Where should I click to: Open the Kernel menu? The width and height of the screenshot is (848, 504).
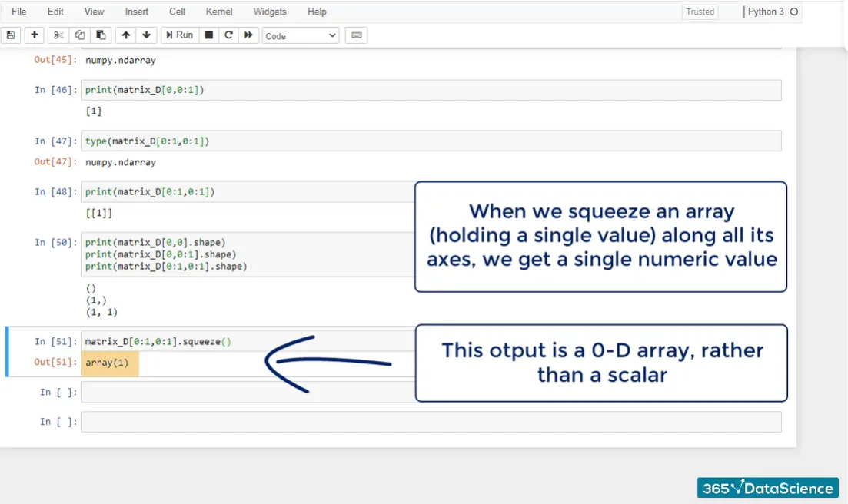221,12
